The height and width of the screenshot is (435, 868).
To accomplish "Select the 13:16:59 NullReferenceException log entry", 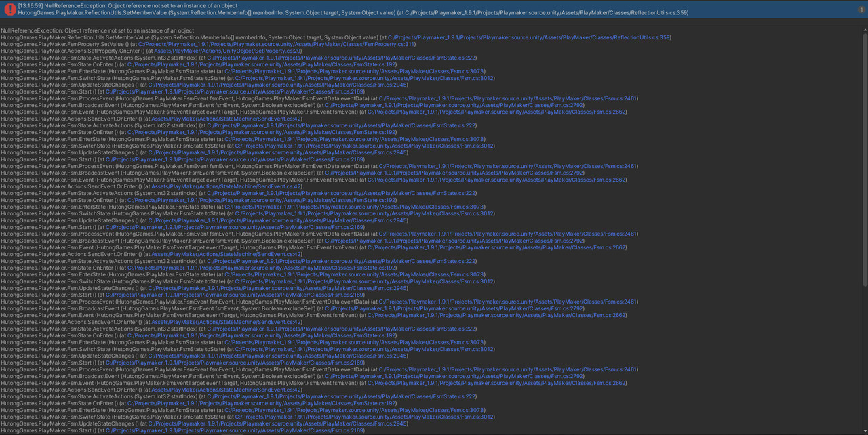I will click(434, 9).
